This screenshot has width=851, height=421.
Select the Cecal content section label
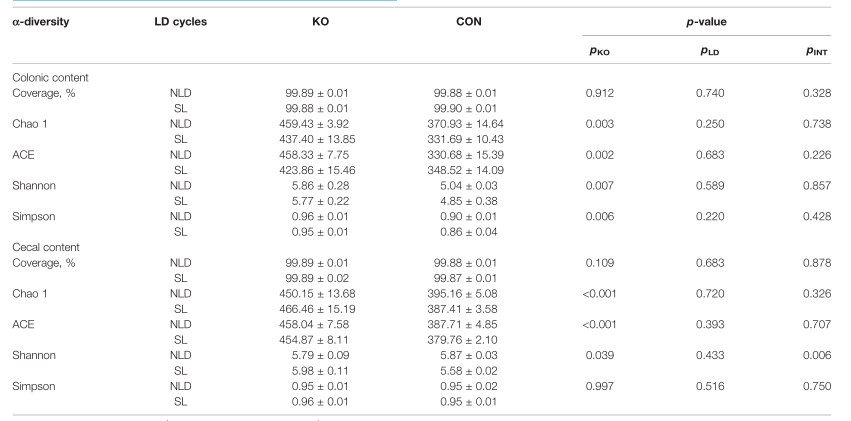coord(46,247)
